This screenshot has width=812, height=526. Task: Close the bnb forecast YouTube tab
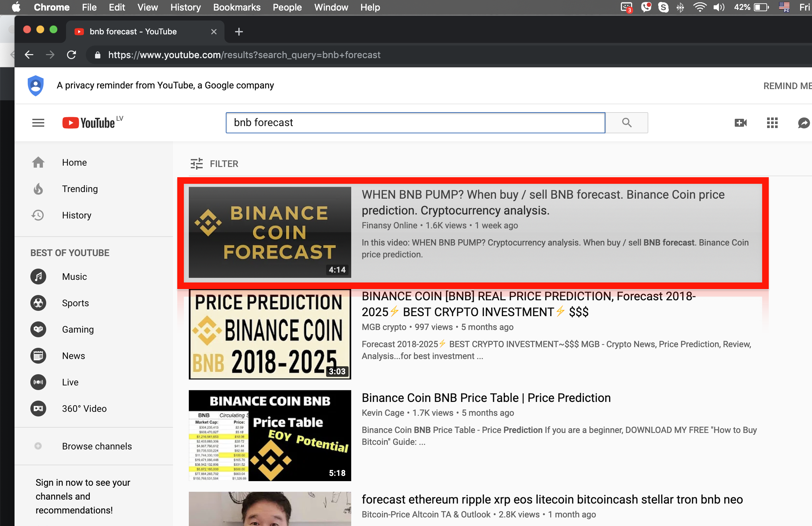(214, 32)
